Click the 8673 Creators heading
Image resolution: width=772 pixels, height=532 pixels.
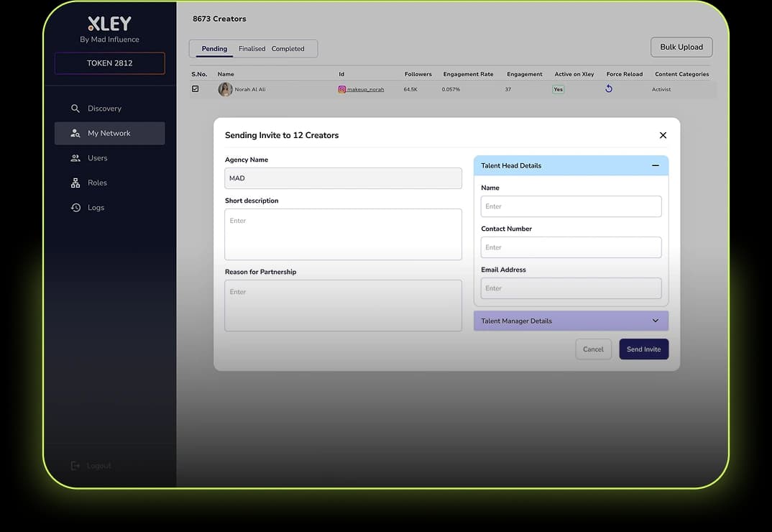tap(219, 19)
